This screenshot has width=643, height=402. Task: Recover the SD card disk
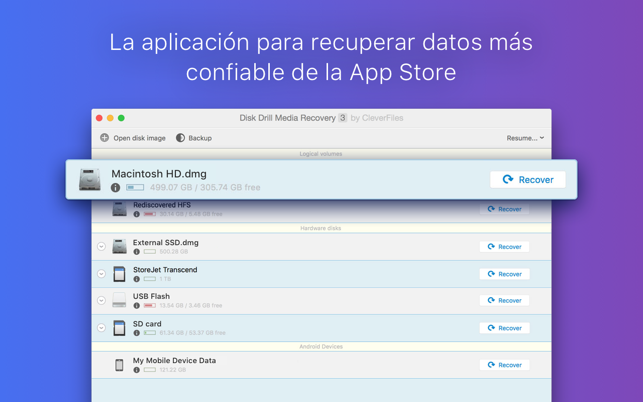coord(504,328)
